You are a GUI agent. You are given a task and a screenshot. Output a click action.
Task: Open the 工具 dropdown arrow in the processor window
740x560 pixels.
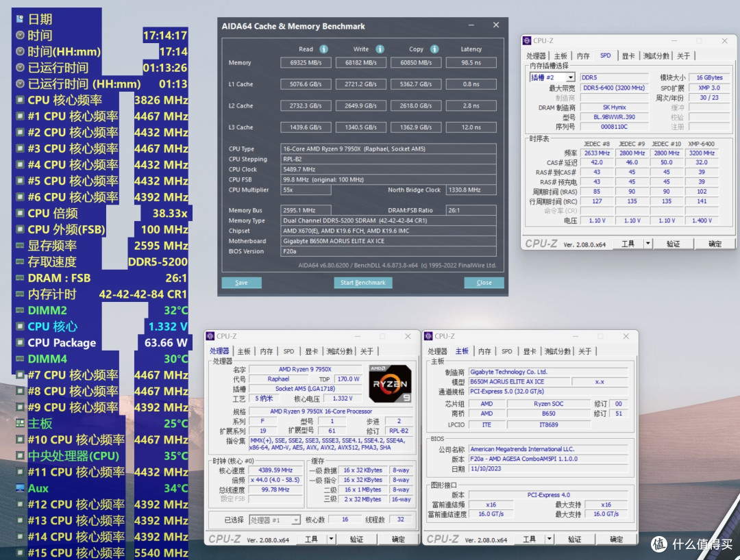coord(332,539)
